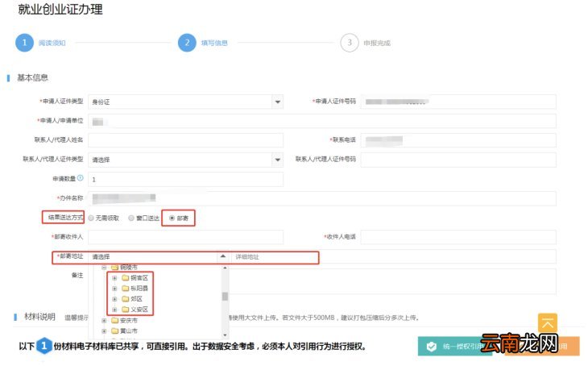The image size is (588, 366).
Task: Expand the 铜官区 tree node
Action: (x=114, y=278)
